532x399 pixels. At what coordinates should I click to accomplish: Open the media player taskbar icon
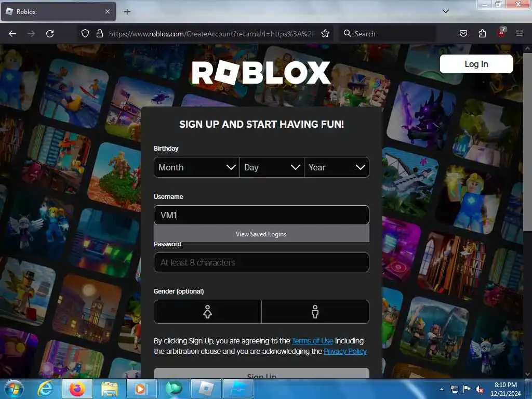pyautogui.click(x=140, y=389)
